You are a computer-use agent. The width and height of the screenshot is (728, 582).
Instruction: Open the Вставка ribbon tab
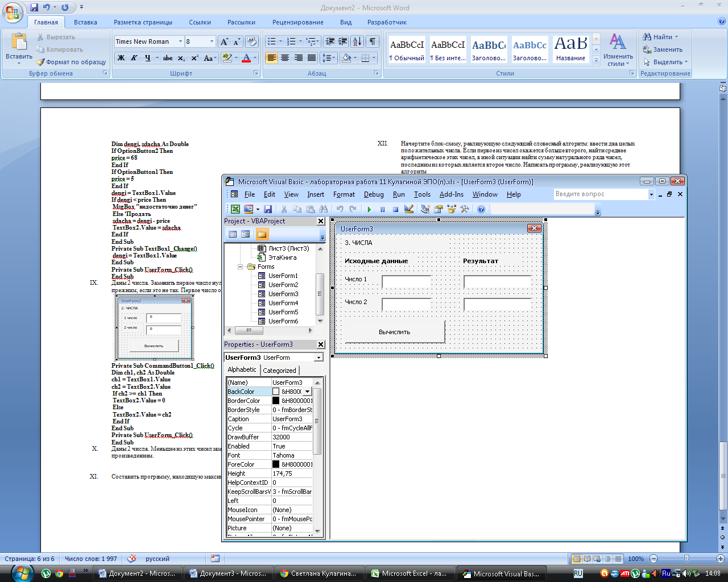[85, 22]
